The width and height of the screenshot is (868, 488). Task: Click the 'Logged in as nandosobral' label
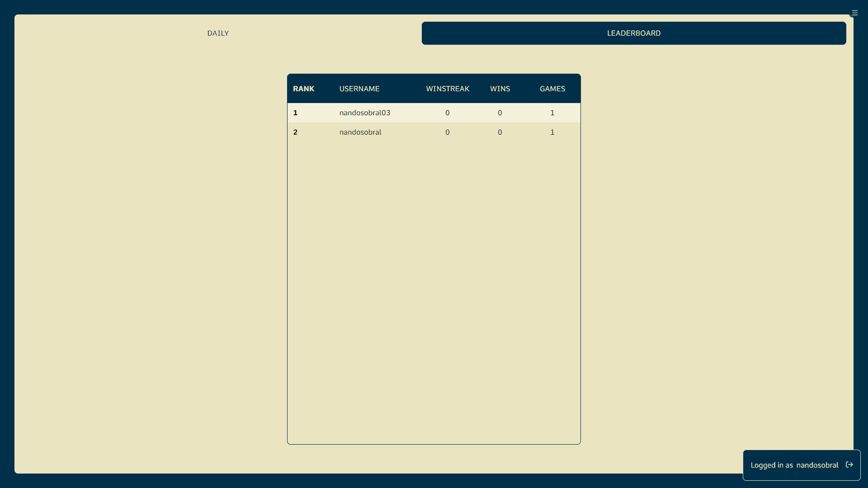794,465
